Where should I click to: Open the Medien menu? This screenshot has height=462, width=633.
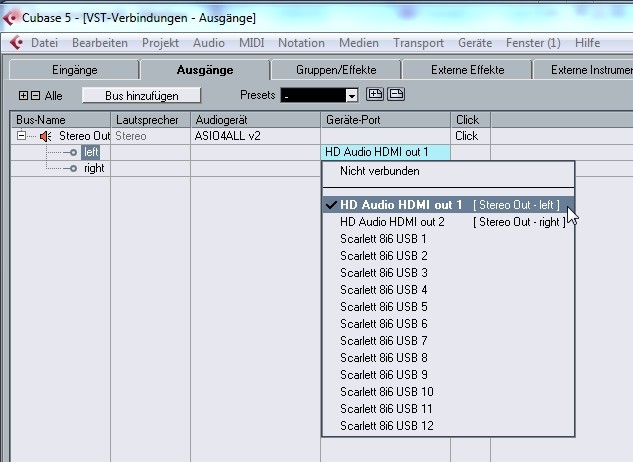click(x=359, y=43)
